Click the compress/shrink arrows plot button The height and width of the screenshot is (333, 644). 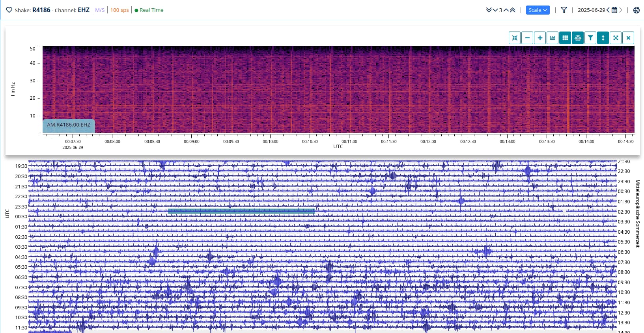click(x=515, y=38)
